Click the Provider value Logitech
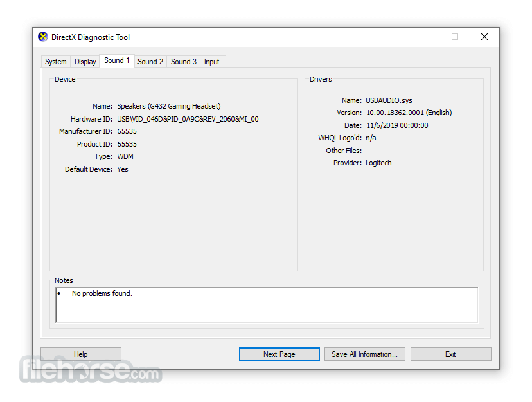Image resolution: width=532 pixels, height=402 pixels. click(x=378, y=163)
